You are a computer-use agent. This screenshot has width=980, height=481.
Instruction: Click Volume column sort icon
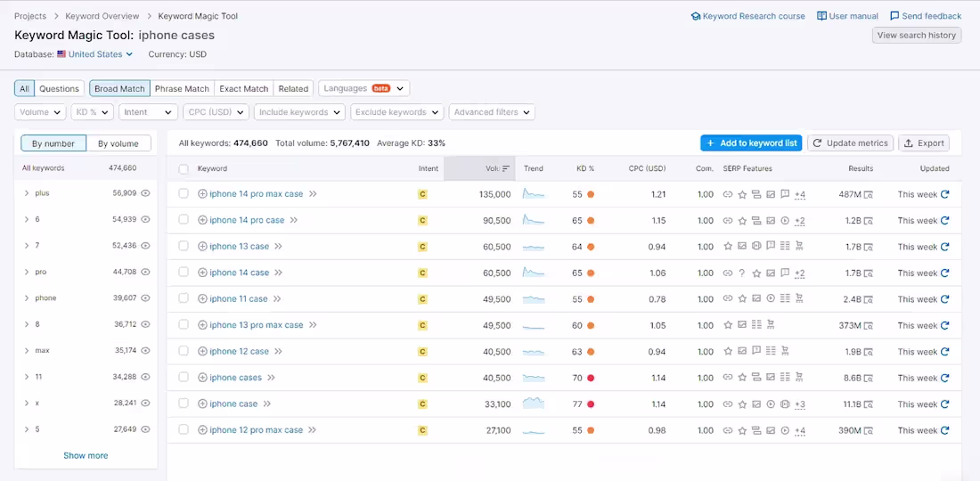506,168
